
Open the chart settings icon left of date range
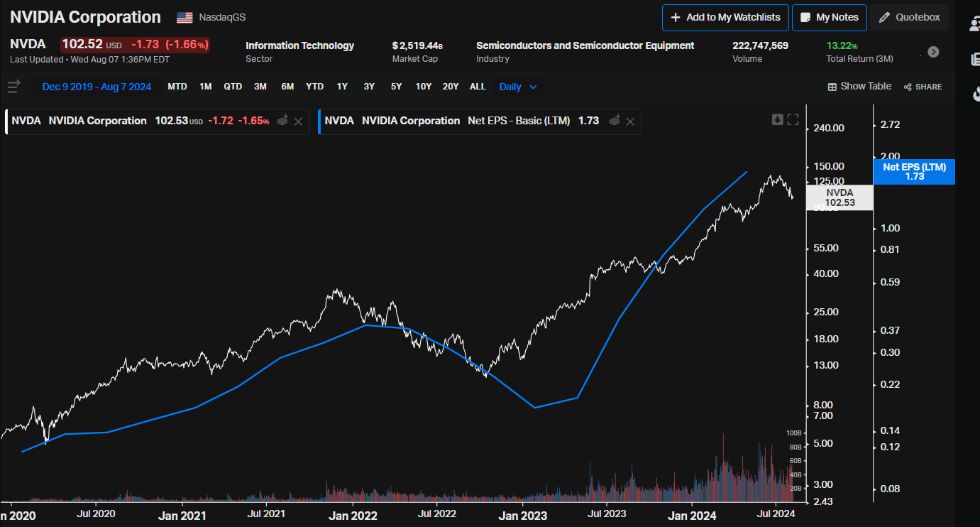click(x=13, y=87)
